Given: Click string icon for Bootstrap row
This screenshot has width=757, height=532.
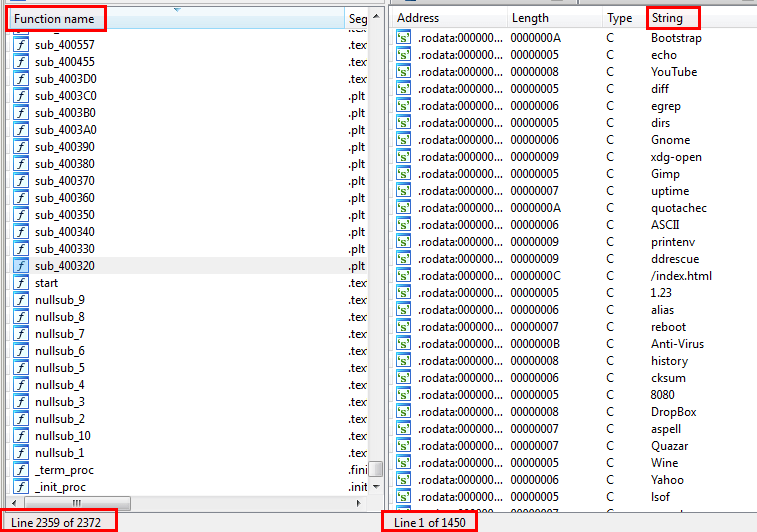Looking at the screenshot, I should click(403, 38).
